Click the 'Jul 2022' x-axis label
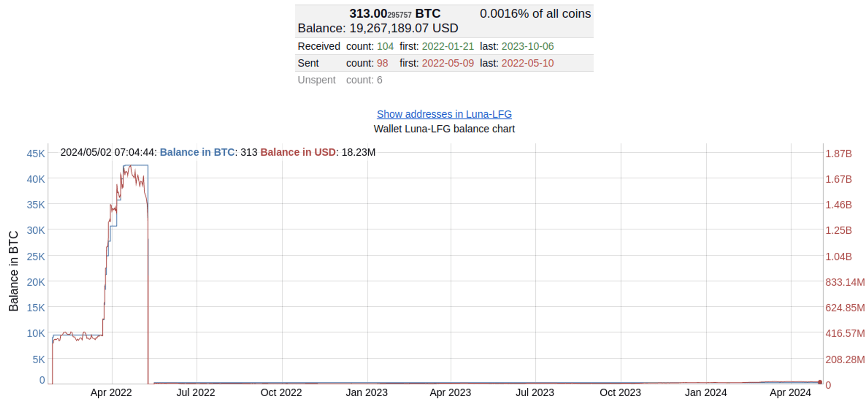868x403 pixels. click(196, 392)
